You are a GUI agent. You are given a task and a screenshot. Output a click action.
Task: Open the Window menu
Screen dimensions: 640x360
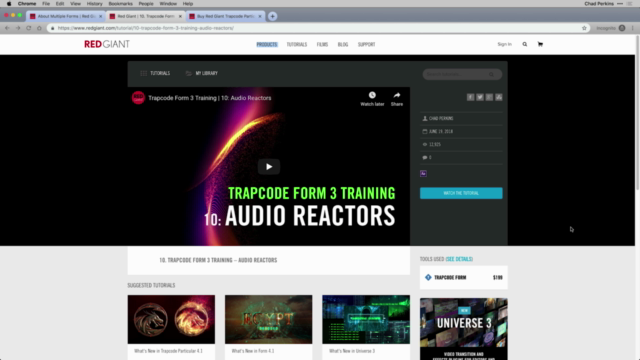pyautogui.click(x=168, y=4)
